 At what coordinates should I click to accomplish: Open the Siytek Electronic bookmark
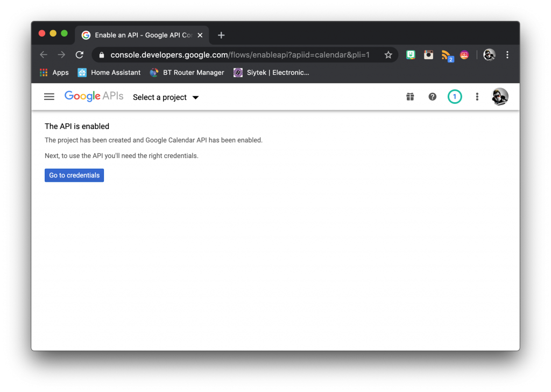(x=271, y=73)
